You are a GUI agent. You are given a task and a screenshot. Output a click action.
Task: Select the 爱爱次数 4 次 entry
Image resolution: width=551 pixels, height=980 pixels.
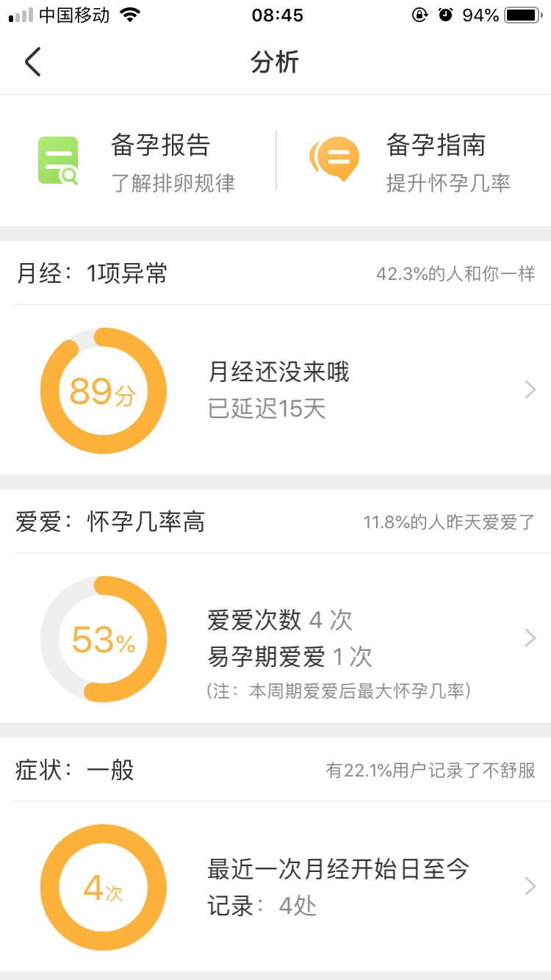click(280, 620)
